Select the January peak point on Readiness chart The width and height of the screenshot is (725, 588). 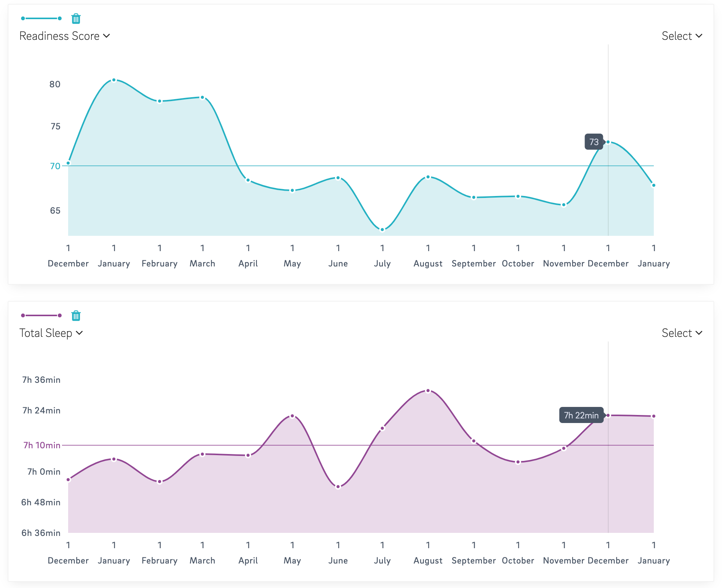114,80
